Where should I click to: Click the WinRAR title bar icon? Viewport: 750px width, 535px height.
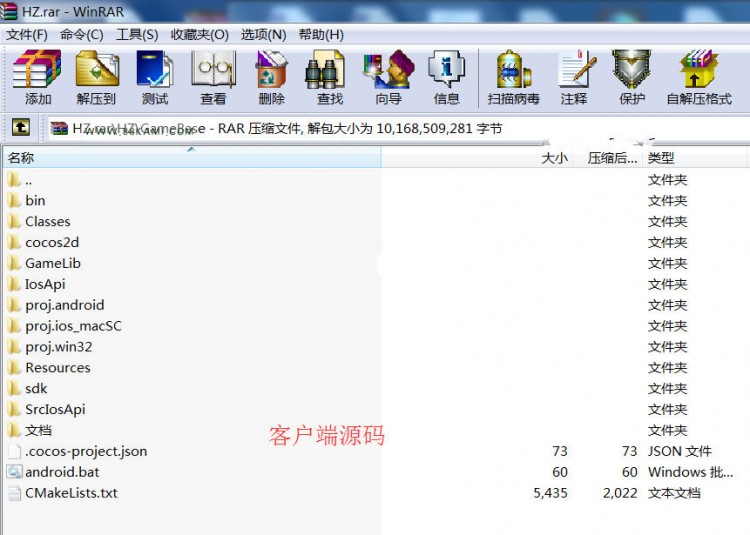click(x=9, y=11)
